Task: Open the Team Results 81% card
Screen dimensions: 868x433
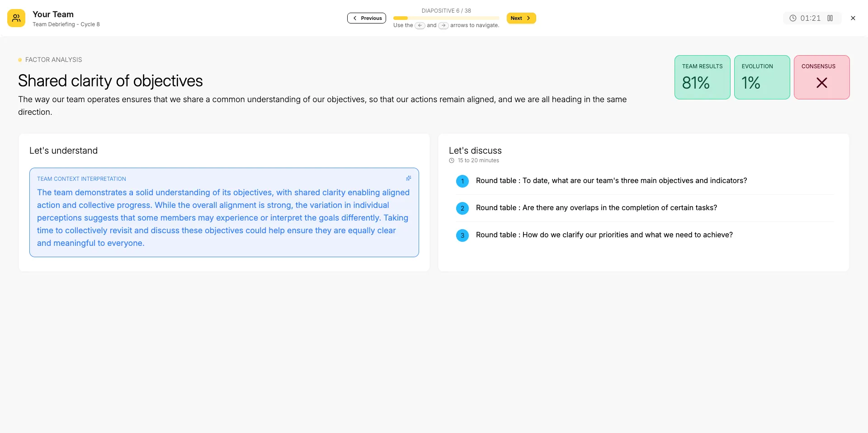Action: pos(702,77)
